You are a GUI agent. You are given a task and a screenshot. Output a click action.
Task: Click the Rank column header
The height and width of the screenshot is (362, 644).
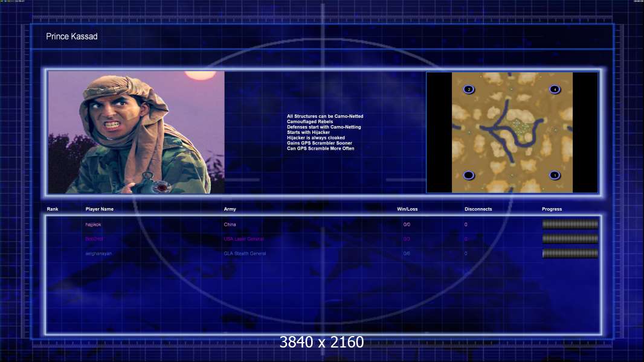coord(53,209)
